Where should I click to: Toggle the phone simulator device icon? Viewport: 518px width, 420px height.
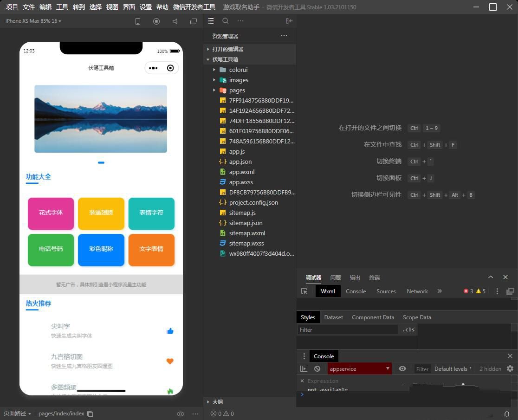coord(138,21)
